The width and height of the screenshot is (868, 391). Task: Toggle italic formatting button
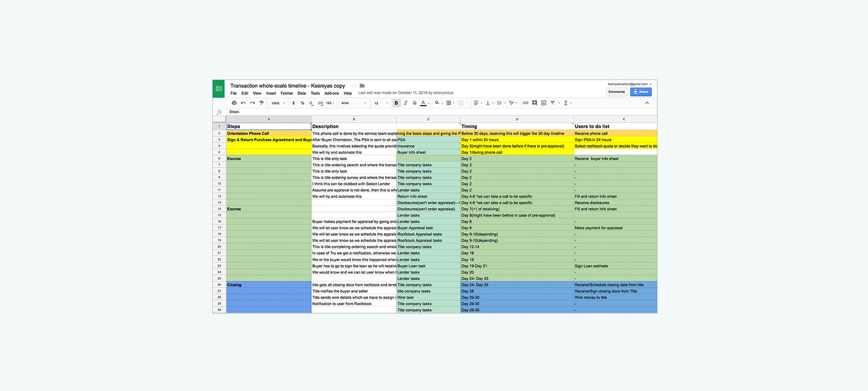[x=406, y=103]
